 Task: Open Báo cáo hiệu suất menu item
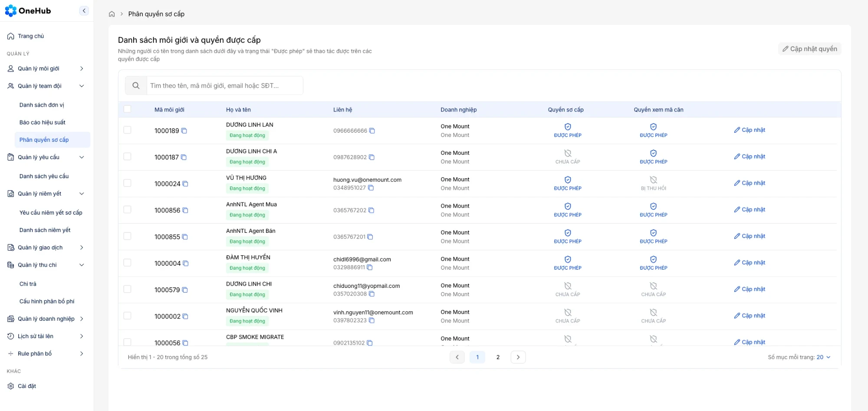[43, 122]
